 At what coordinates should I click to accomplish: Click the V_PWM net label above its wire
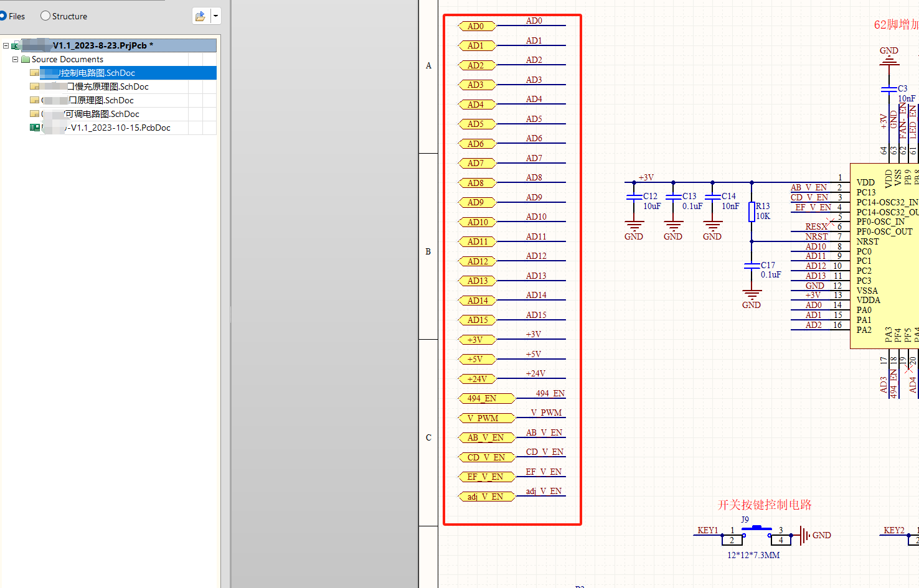click(547, 413)
